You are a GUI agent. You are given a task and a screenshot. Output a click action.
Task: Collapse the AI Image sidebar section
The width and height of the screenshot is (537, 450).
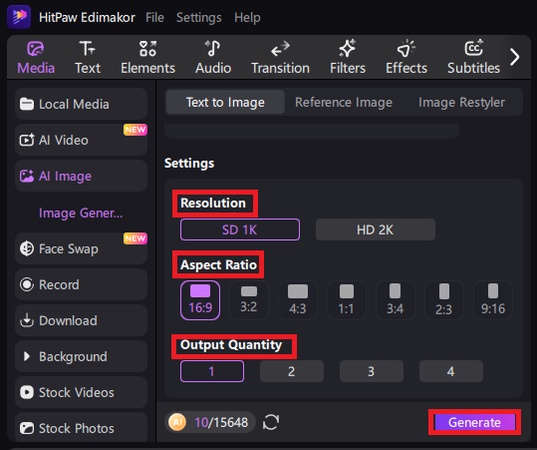[x=81, y=176]
